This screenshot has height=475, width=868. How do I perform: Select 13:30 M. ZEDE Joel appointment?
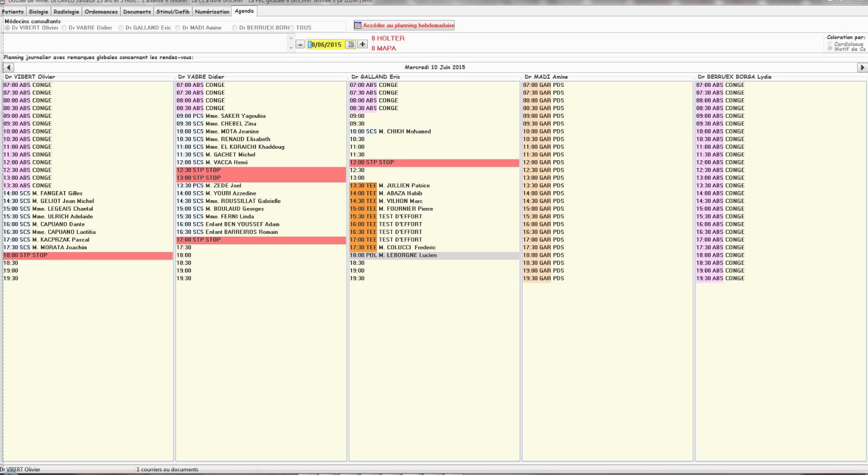261,186
